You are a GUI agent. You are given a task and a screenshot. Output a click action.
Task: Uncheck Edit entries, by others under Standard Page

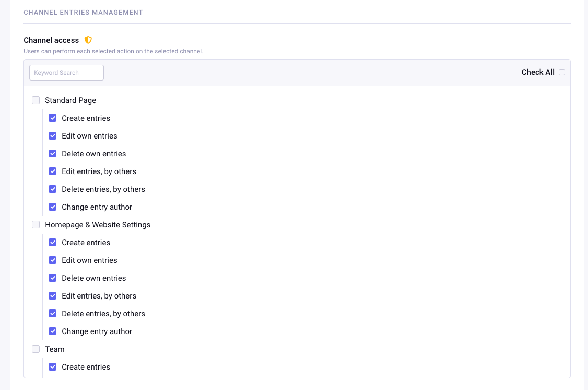click(53, 171)
